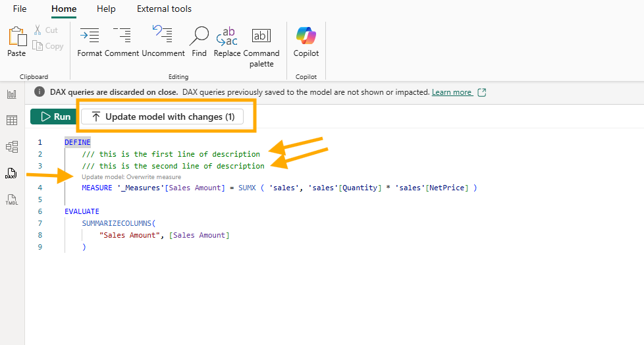
Task: Click 'sales'[Quantity] in the measure expression
Action: 344,188
